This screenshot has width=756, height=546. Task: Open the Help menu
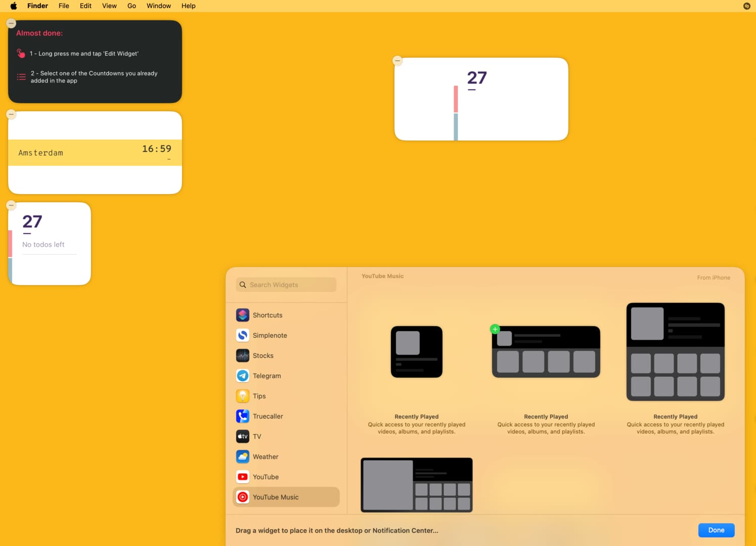[x=189, y=6]
